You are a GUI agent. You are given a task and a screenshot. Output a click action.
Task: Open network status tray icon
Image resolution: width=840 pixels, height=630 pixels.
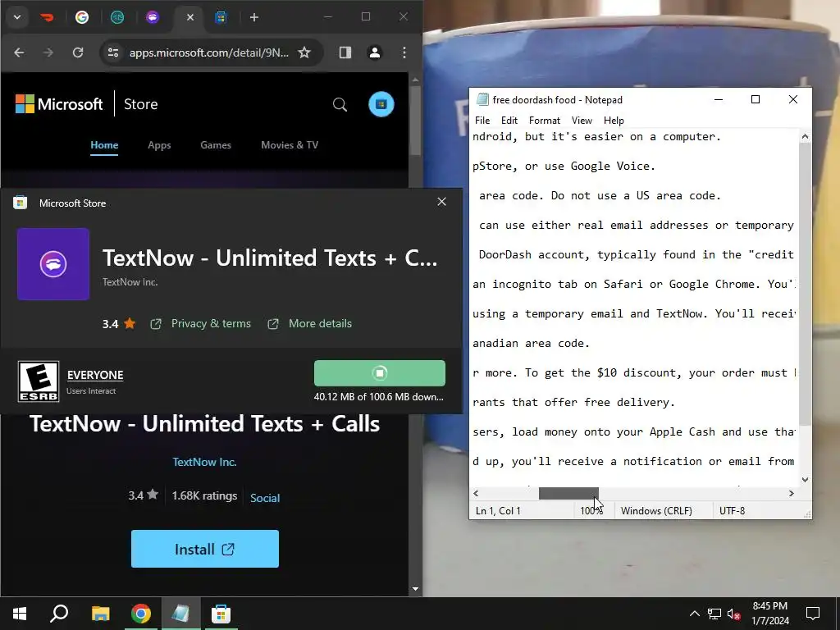coord(714,614)
